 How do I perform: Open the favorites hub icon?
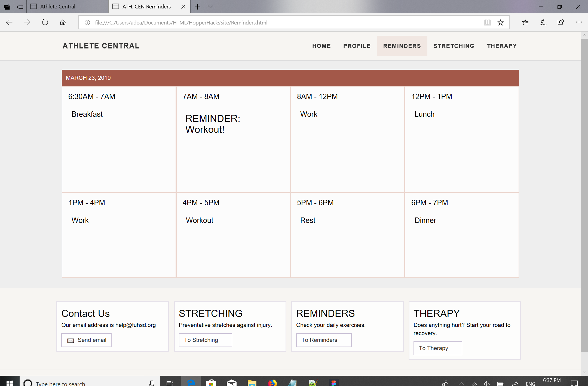click(x=525, y=22)
